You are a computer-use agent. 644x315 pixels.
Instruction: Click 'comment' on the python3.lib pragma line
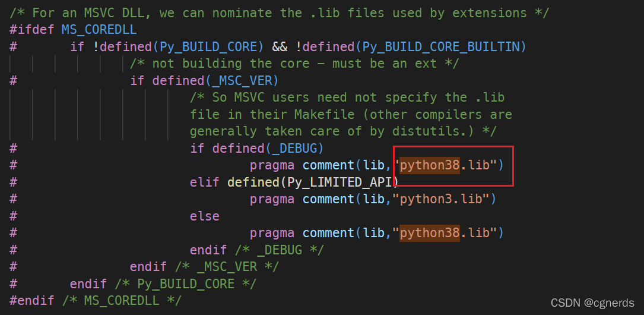pyautogui.click(x=328, y=199)
